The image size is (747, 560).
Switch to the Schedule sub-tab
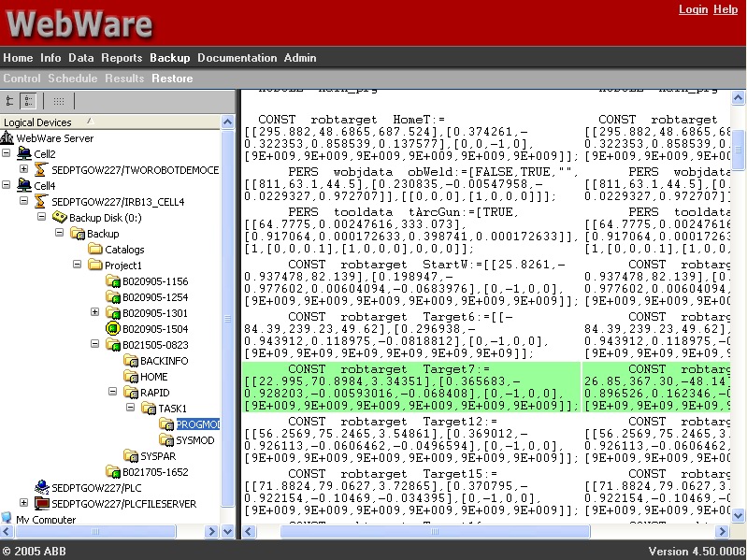(x=72, y=79)
